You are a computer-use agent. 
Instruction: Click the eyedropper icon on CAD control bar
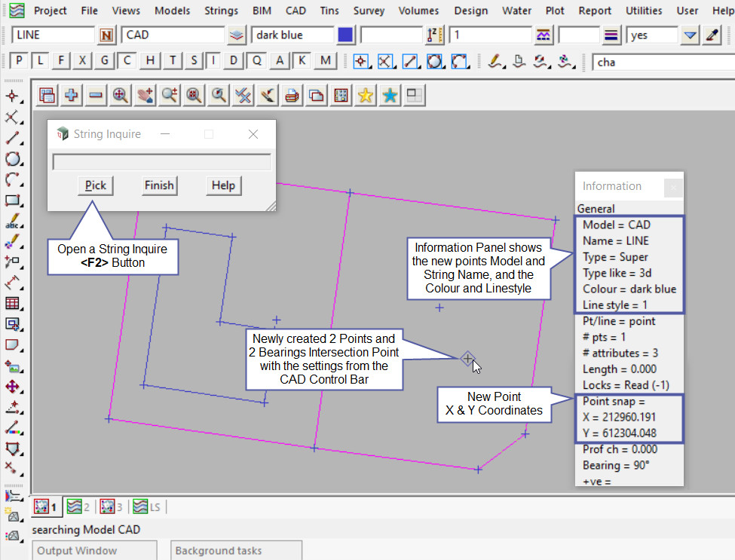pos(712,35)
